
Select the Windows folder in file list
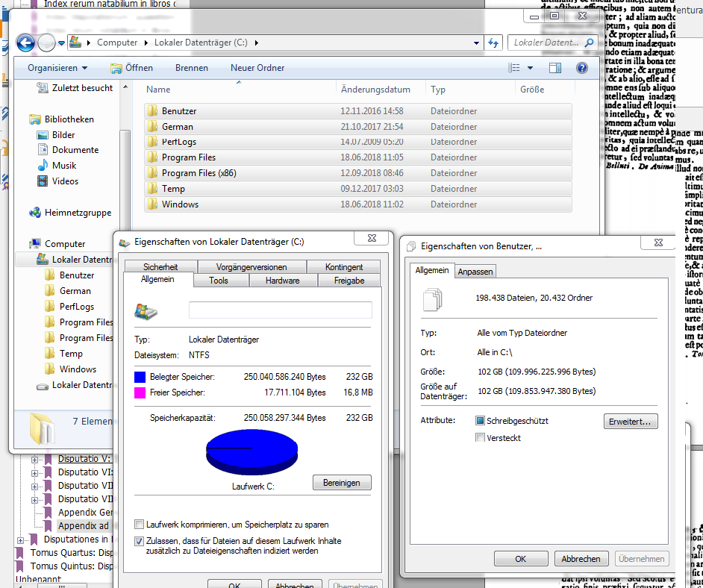click(x=357, y=204)
